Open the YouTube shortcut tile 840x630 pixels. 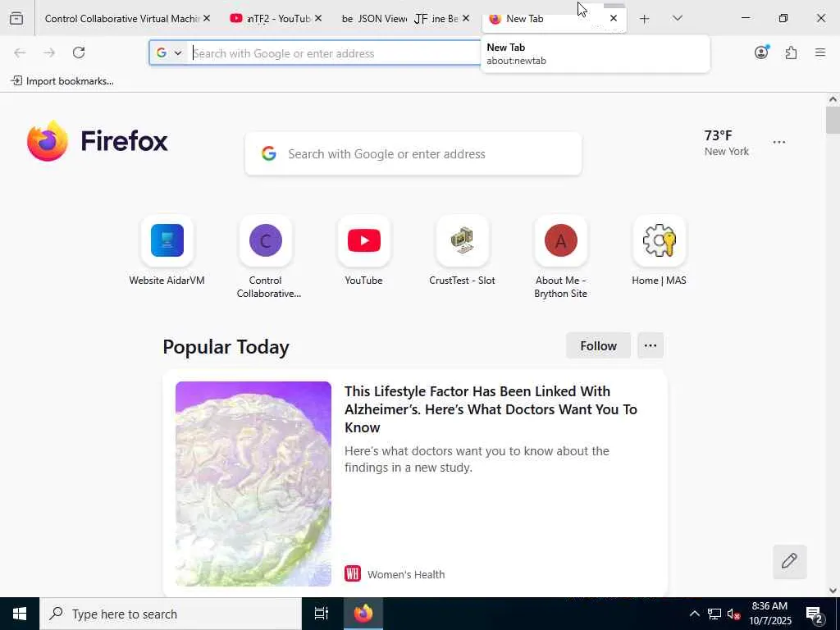pyautogui.click(x=363, y=251)
